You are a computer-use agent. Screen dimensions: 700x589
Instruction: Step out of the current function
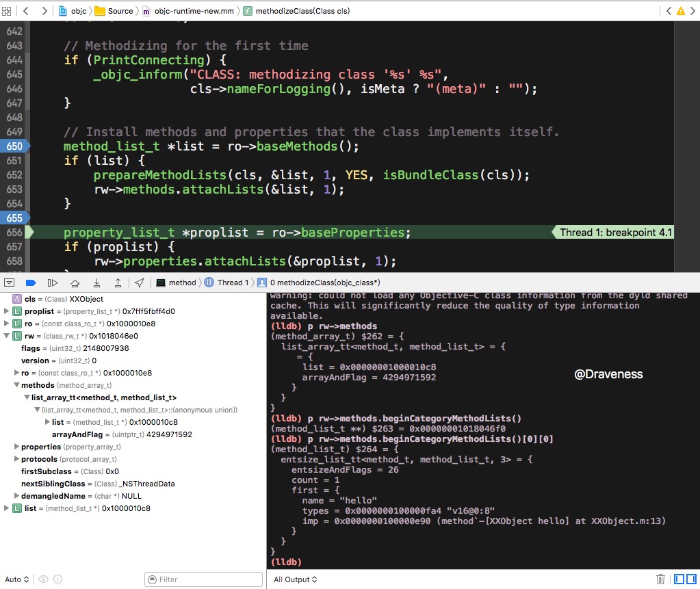(x=118, y=283)
